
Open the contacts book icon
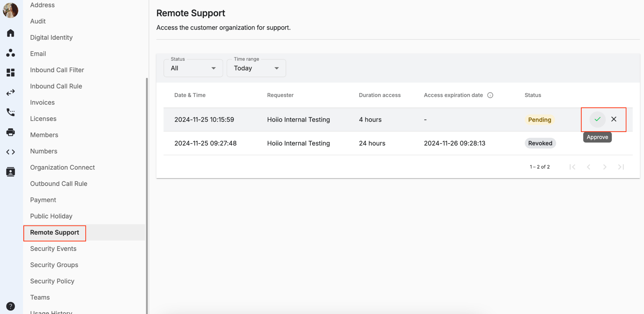(x=10, y=172)
